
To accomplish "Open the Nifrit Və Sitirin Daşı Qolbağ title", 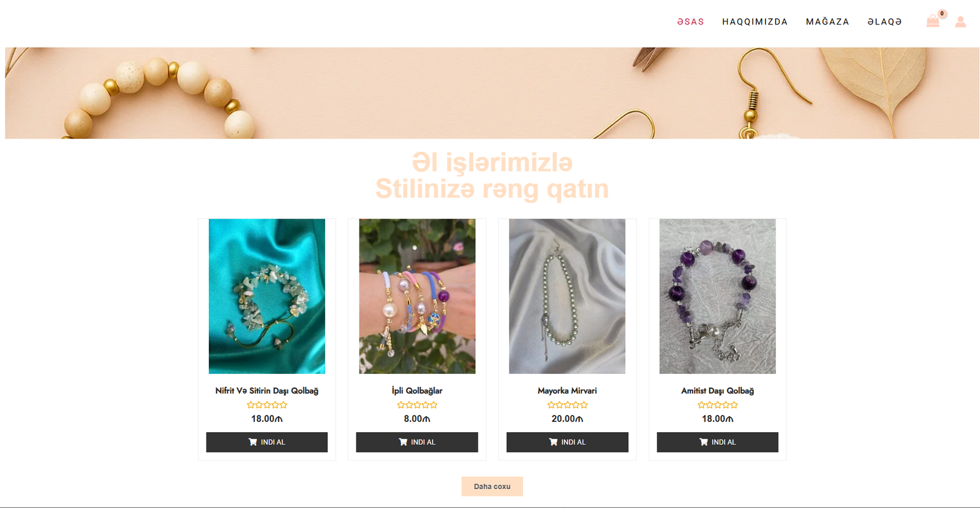I will 267,390.
